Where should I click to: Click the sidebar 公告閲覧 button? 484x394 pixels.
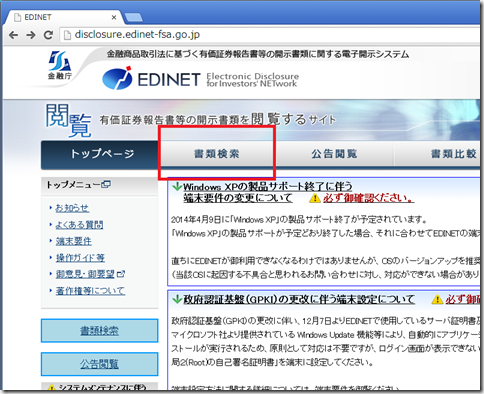(99, 364)
